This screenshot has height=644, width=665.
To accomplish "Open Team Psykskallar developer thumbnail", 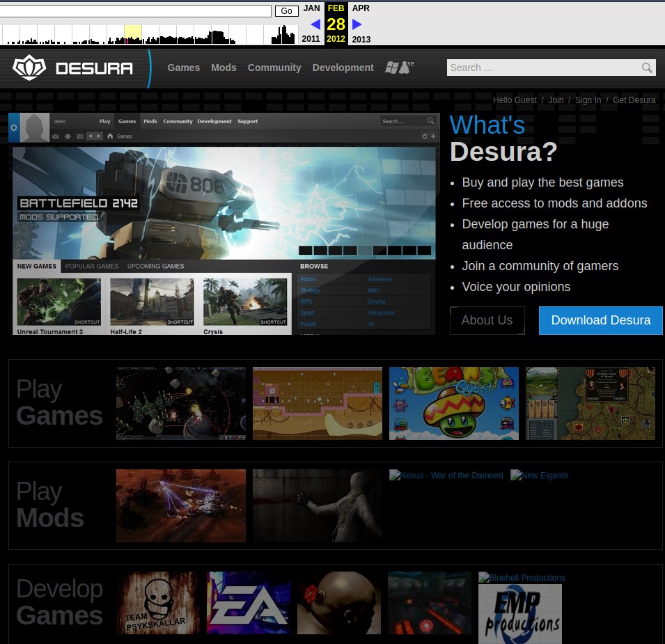I will 158,602.
